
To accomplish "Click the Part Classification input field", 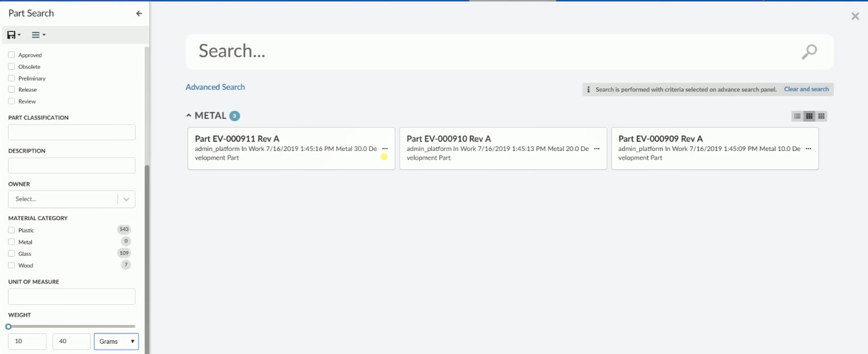I will pos(71,132).
